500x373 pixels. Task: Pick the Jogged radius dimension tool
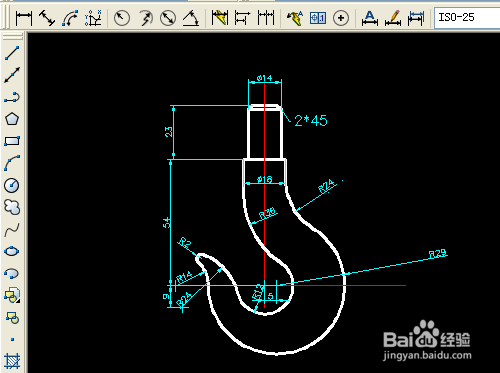coord(145,18)
